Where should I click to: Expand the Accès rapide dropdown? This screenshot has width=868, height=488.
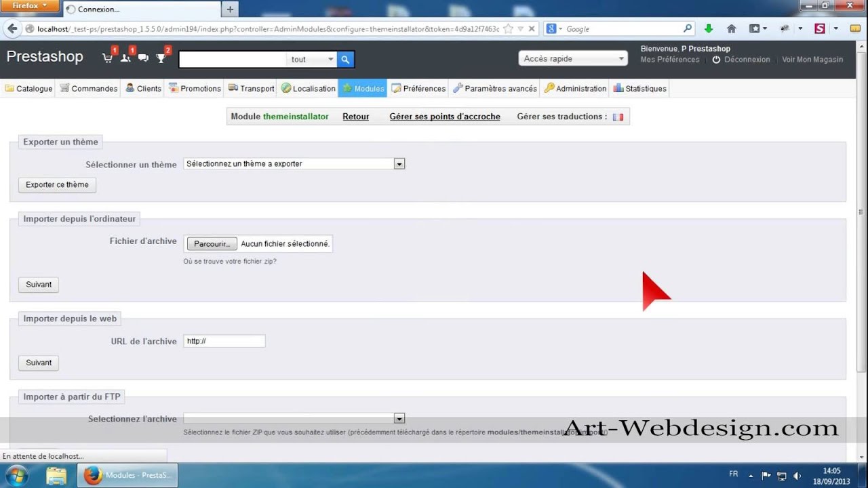(573, 59)
